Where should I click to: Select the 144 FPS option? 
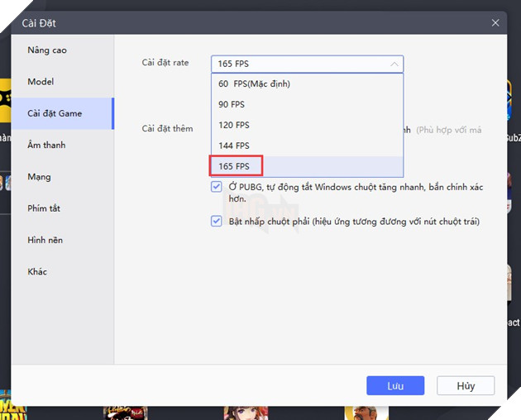tap(307, 146)
